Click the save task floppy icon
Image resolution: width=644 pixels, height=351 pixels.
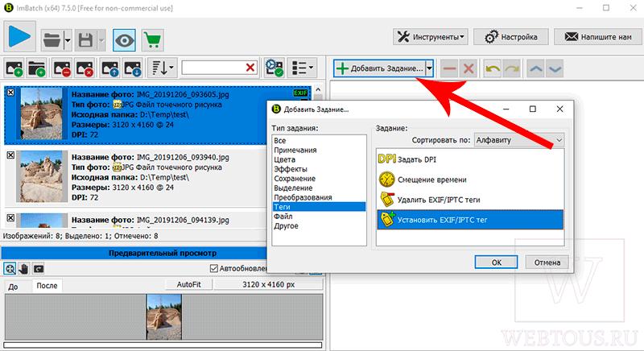[x=85, y=39]
